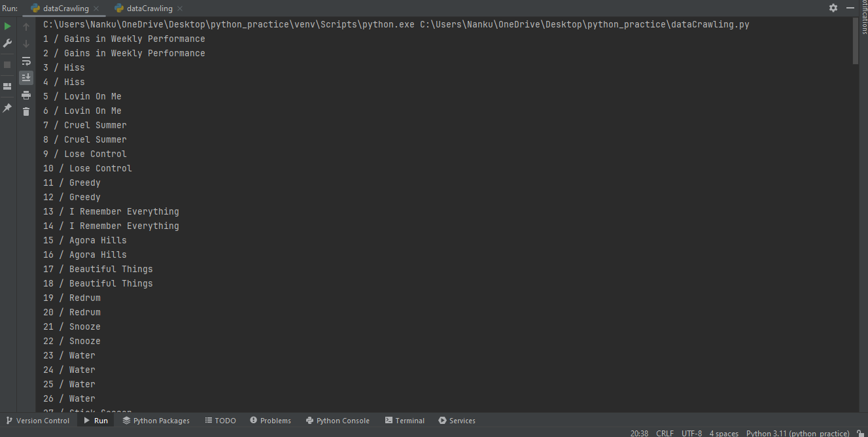Change line separator from CRLF
Image resolution: width=868 pixels, height=437 pixels.
[665, 432]
